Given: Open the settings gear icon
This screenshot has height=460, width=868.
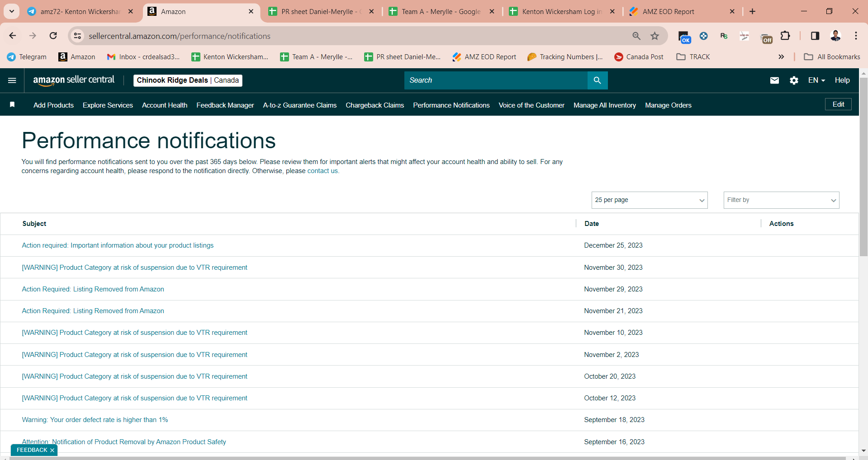Looking at the screenshot, I should tap(794, 80).
